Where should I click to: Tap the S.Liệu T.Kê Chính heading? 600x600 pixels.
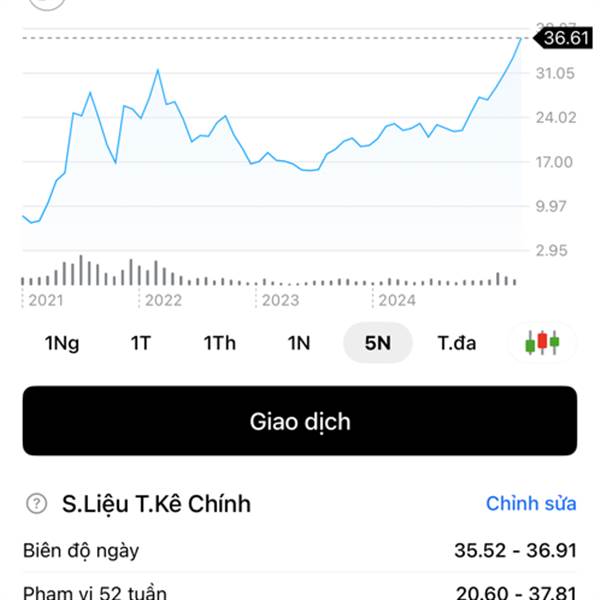[x=155, y=503]
